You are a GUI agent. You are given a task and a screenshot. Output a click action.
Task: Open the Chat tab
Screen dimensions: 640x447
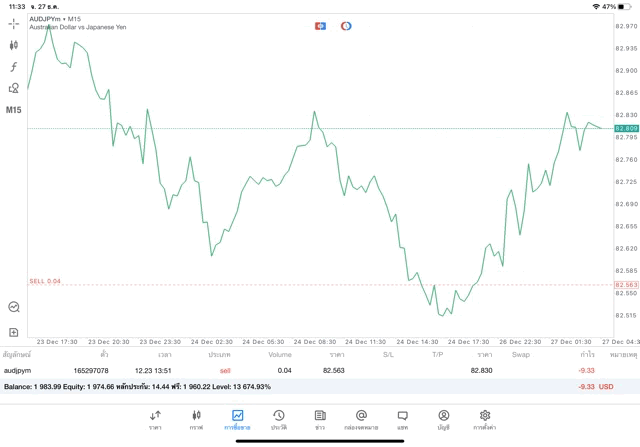[x=402, y=419]
